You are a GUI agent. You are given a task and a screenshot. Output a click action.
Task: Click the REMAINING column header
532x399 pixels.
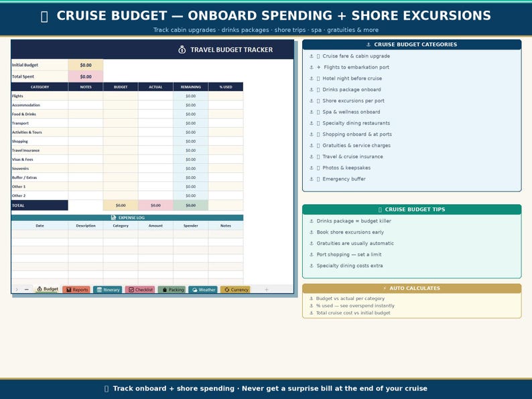pos(191,87)
